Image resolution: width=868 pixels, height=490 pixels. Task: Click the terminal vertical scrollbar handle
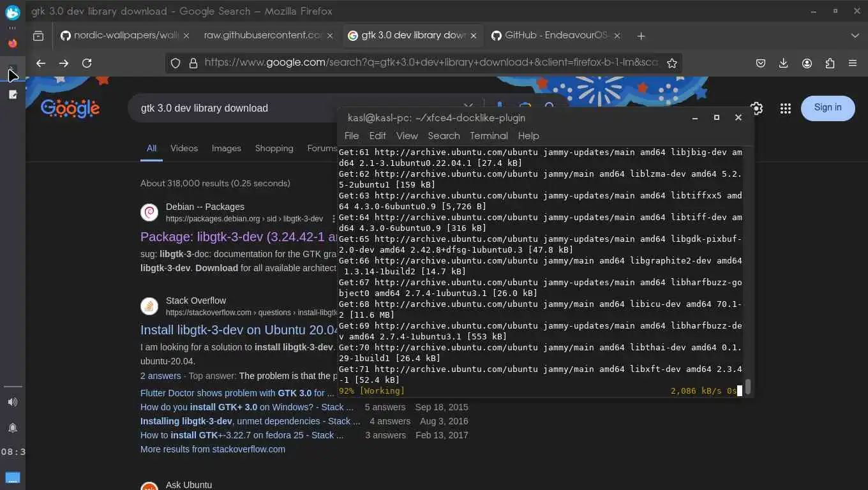point(748,387)
